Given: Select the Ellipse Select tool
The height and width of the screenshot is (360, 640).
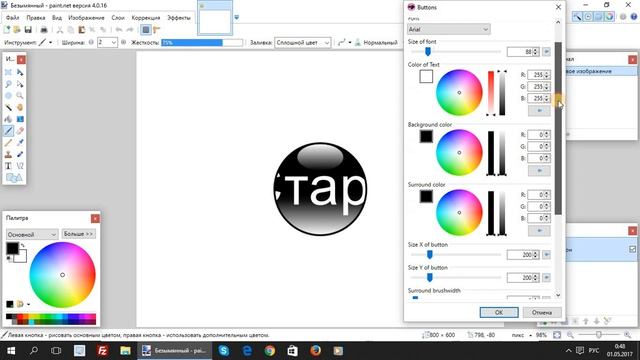Looking at the screenshot, I should click(x=8, y=96).
